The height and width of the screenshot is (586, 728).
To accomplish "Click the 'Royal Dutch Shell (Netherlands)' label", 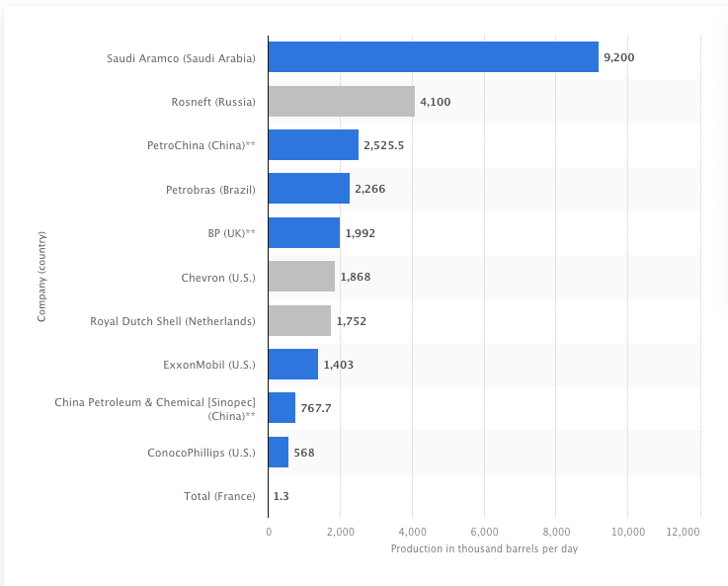I will click(173, 321).
